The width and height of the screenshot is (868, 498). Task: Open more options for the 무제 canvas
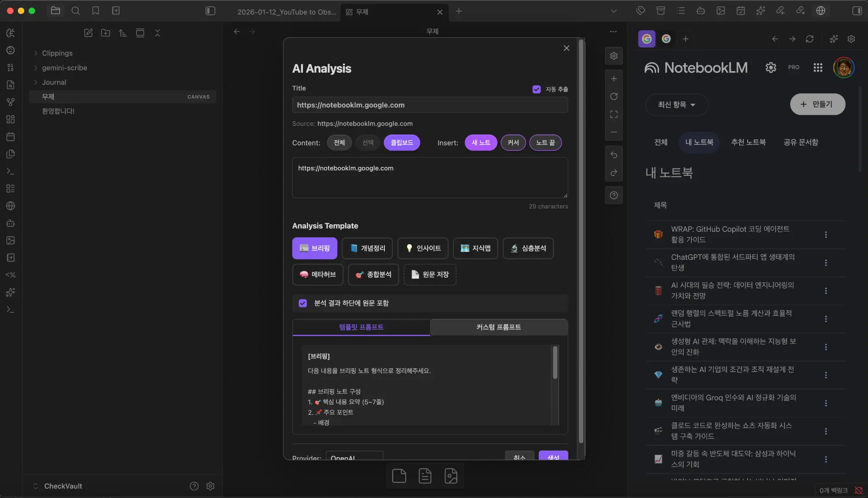[613, 32]
